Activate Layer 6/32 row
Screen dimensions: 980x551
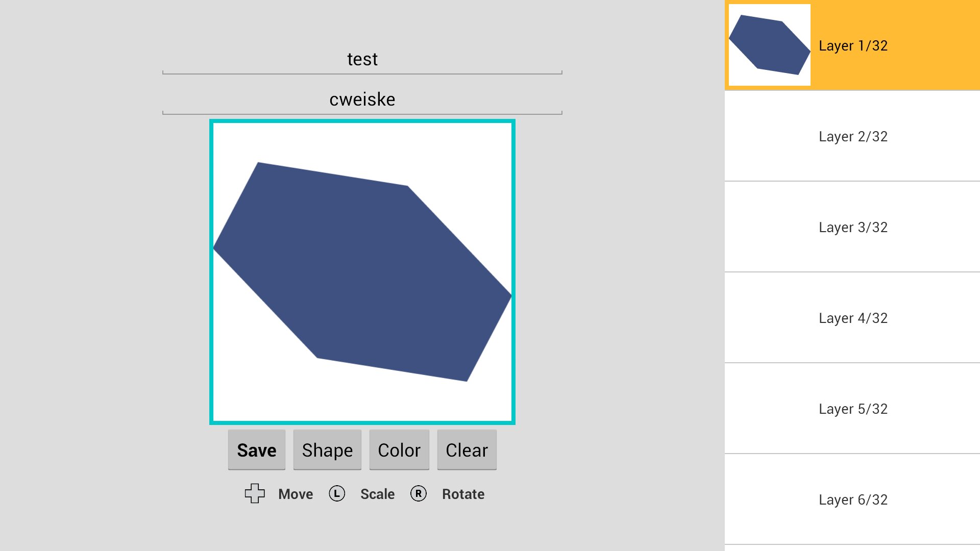pos(853,499)
